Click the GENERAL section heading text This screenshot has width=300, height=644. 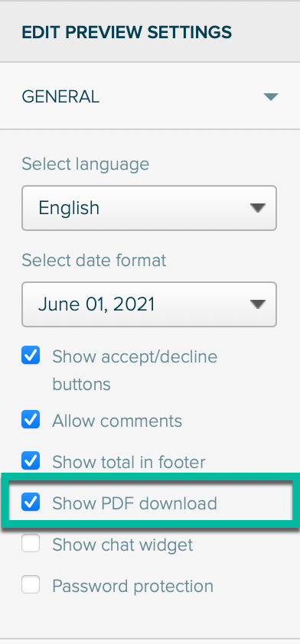point(60,97)
